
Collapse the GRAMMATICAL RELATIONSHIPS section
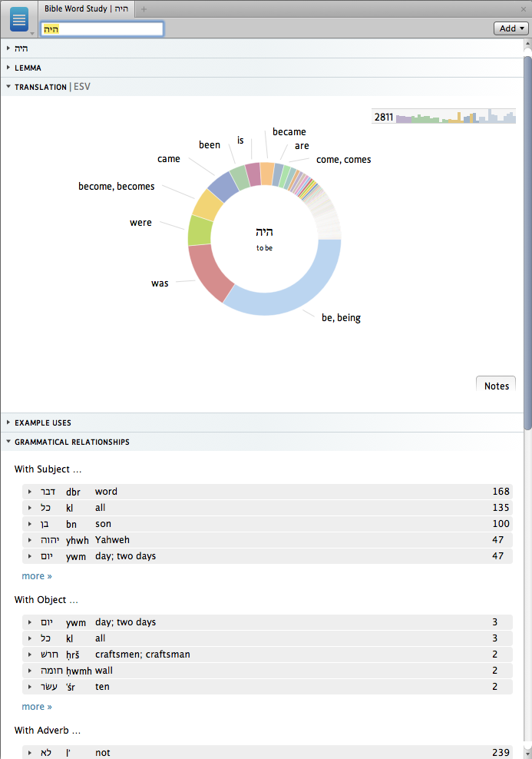8,442
